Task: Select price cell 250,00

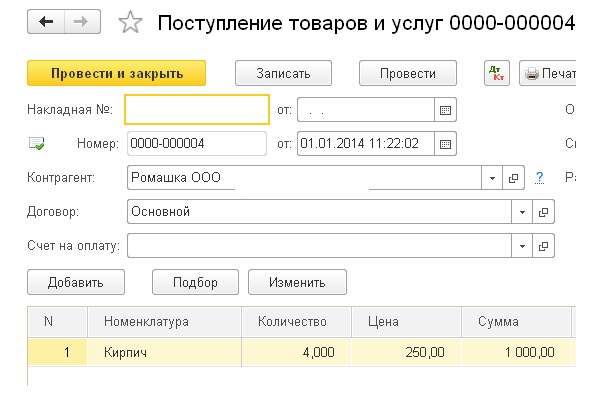Action: pos(406,352)
